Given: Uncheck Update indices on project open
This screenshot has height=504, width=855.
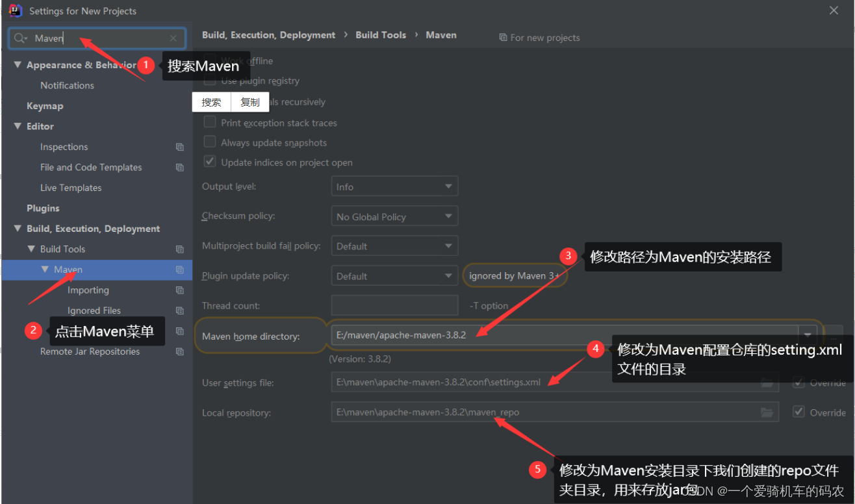Looking at the screenshot, I should tap(210, 162).
